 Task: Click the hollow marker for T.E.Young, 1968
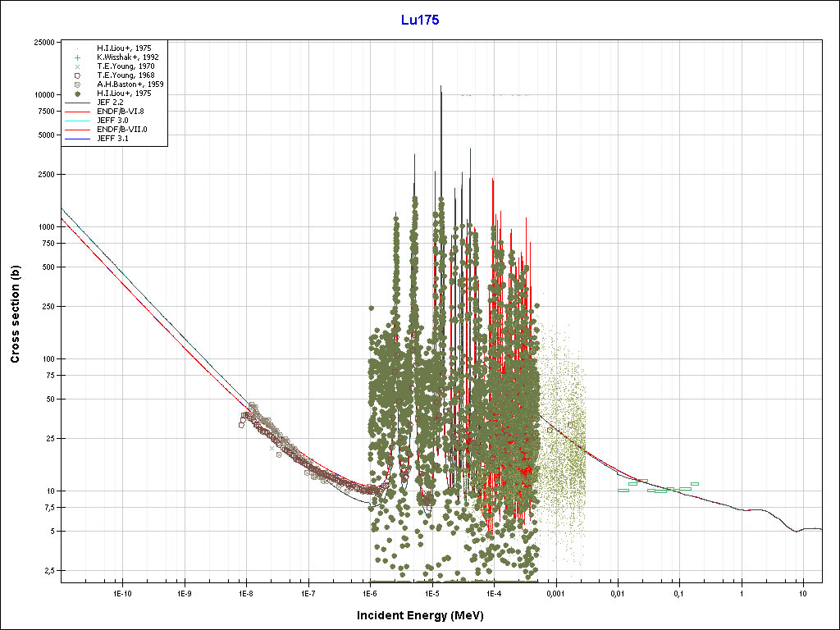(76, 75)
